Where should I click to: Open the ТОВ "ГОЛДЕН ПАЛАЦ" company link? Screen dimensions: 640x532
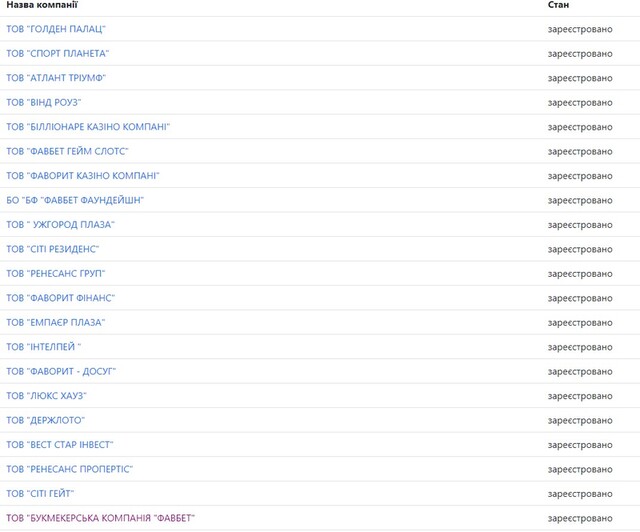point(56,29)
